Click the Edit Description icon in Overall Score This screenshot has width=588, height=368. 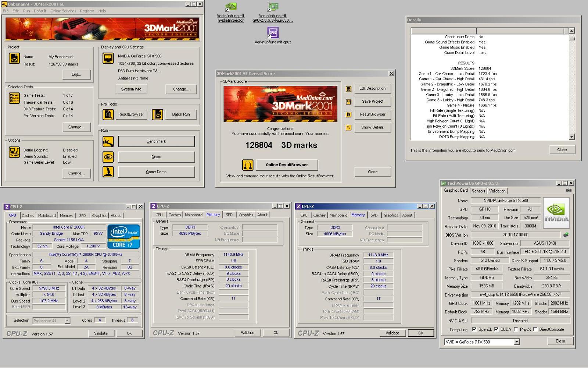tap(348, 89)
